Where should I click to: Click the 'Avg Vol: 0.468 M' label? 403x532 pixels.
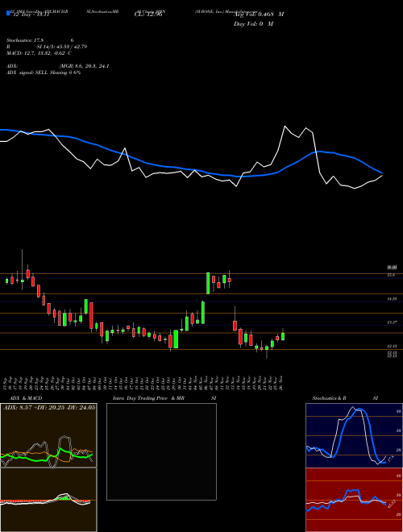click(x=258, y=14)
